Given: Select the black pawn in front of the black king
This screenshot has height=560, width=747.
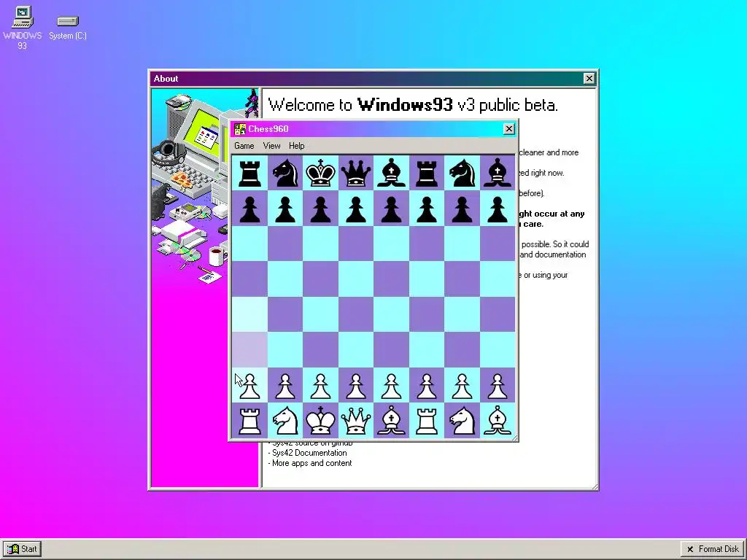Looking at the screenshot, I should (320, 209).
